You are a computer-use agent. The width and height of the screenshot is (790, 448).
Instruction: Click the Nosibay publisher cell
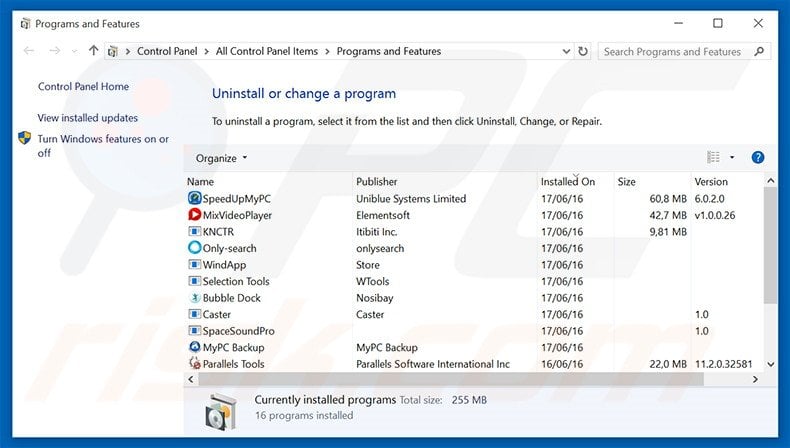pos(374,298)
